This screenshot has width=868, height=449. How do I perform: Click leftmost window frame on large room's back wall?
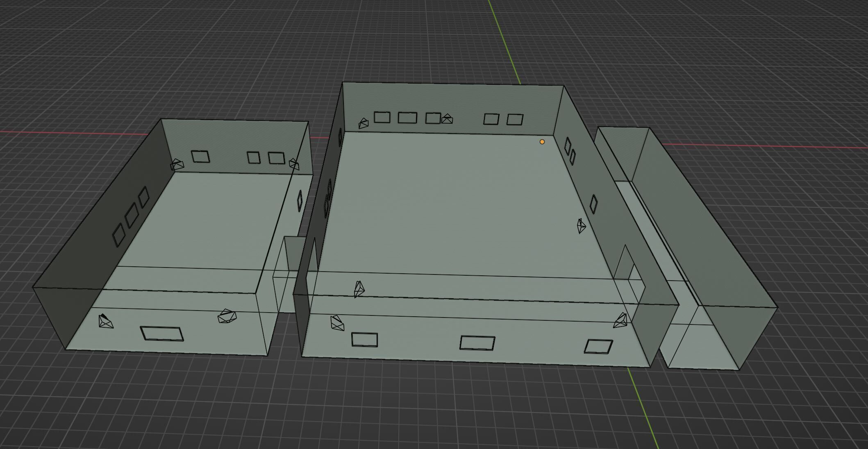[382, 117]
